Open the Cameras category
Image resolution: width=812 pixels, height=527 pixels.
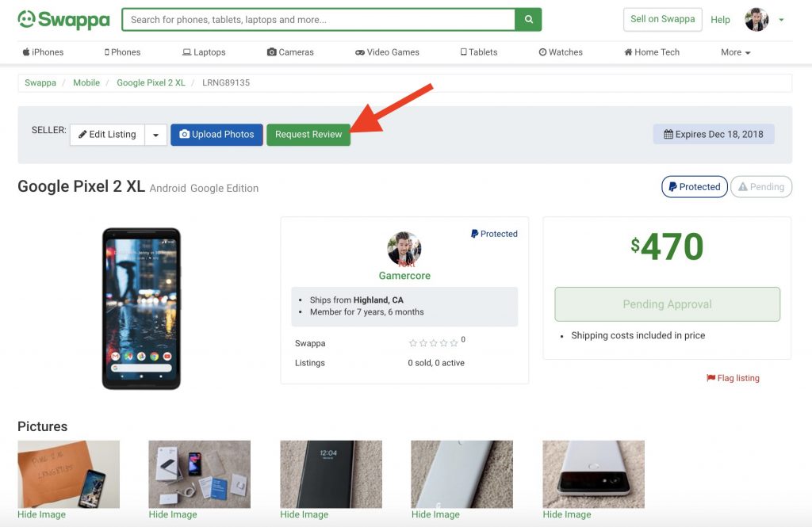[x=290, y=52]
